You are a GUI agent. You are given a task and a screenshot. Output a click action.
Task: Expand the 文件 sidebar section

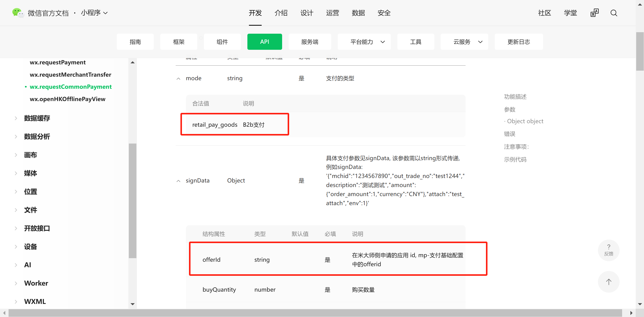tap(16, 210)
